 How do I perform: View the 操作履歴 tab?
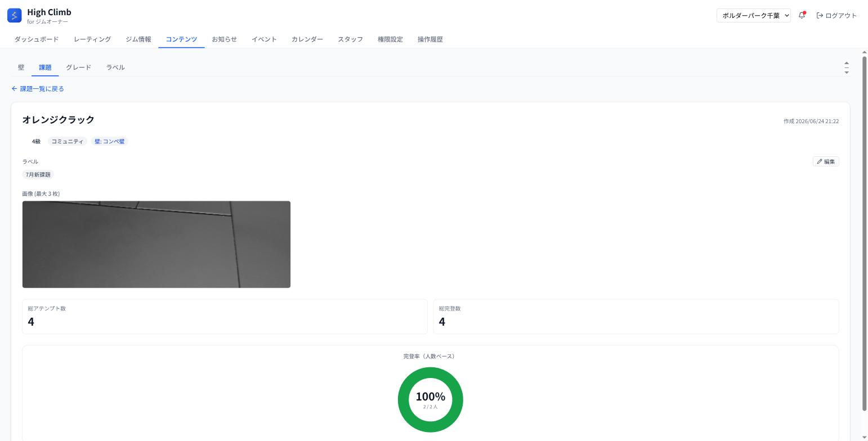pyautogui.click(x=430, y=39)
